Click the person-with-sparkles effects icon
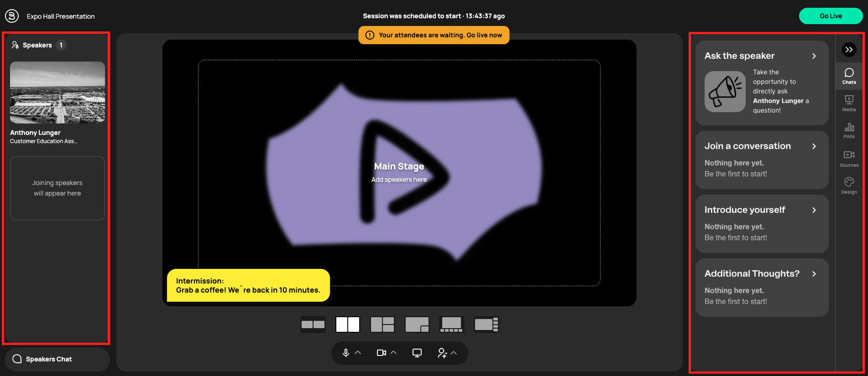 [442, 353]
